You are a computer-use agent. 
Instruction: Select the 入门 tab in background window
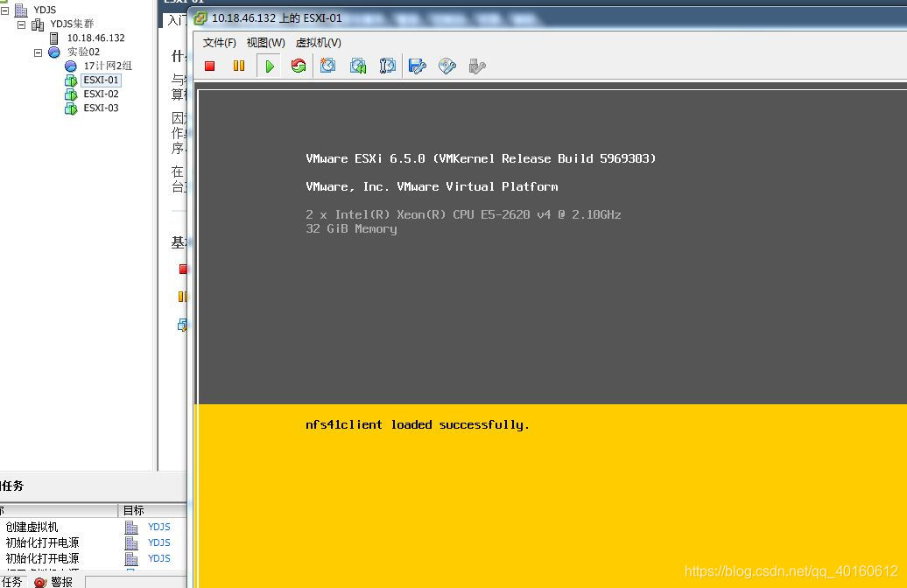[x=176, y=20]
